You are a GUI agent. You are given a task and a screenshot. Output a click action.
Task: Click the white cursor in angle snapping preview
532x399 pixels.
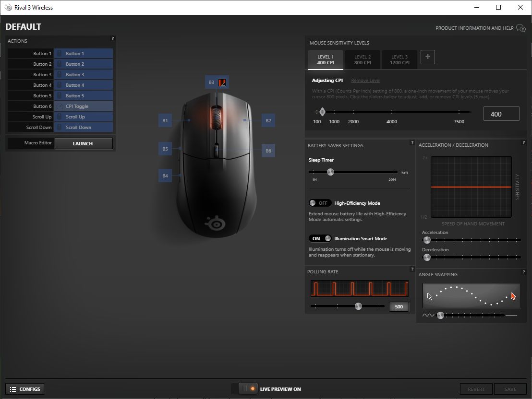click(430, 296)
